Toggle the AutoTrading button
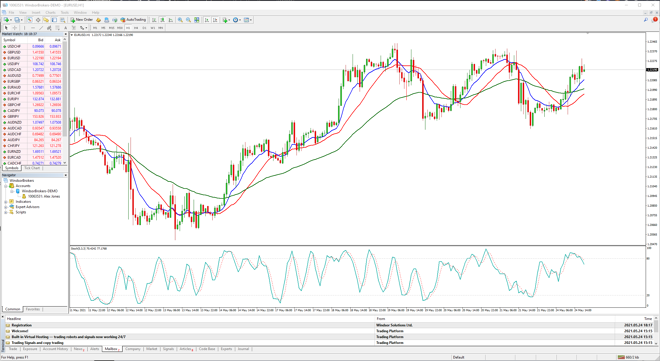 coord(133,20)
